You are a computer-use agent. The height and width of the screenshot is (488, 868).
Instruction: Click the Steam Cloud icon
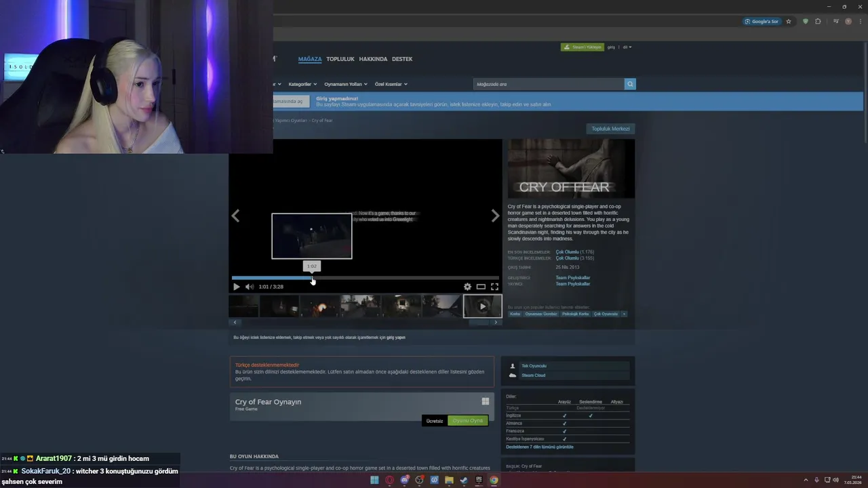click(x=513, y=375)
